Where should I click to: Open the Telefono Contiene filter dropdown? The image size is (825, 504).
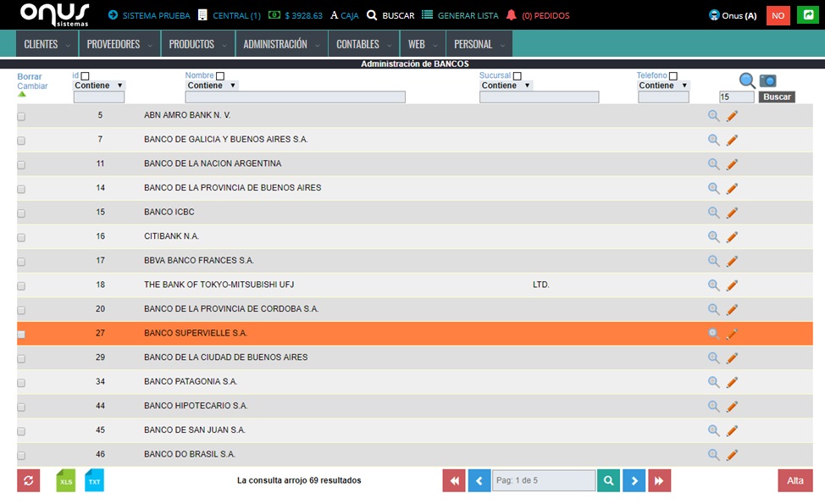coord(663,86)
